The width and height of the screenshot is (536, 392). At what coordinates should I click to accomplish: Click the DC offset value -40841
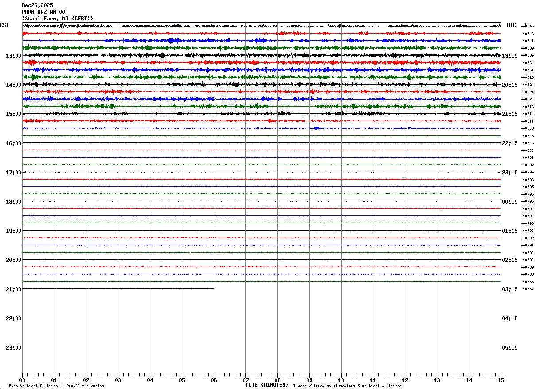click(x=527, y=41)
